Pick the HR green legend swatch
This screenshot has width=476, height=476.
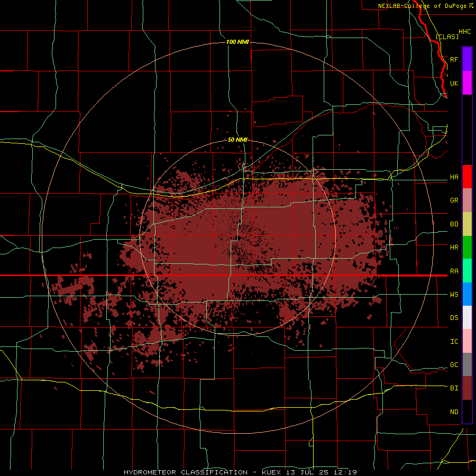[x=467, y=248]
